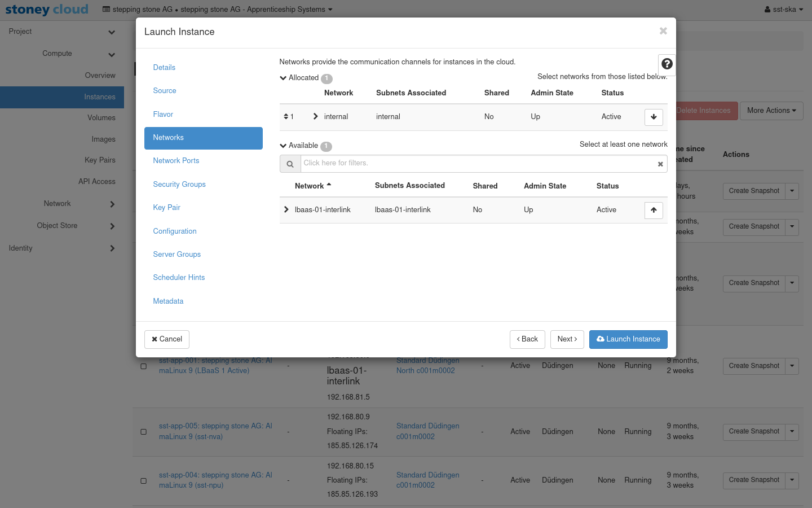The height and width of the screenshot is (508, 812).
Task: Open the sst-ska user menu
Action: pos(783,10)
